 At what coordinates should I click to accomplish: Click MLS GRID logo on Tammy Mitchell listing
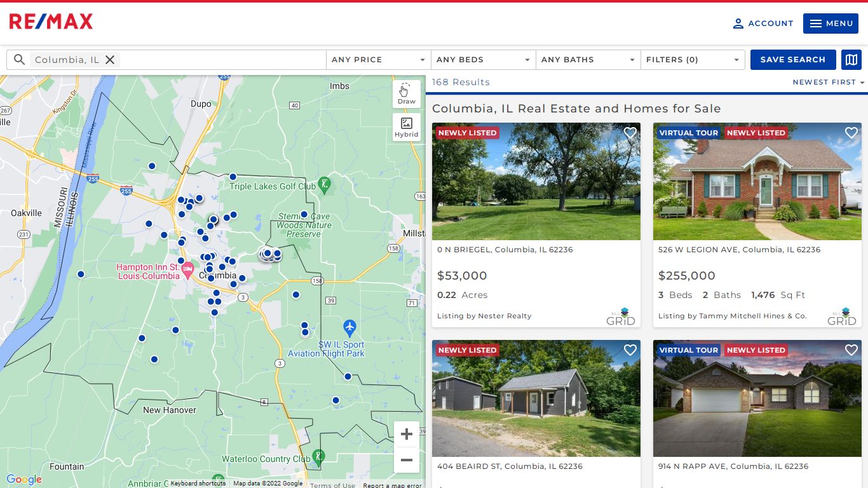[842, 316]
